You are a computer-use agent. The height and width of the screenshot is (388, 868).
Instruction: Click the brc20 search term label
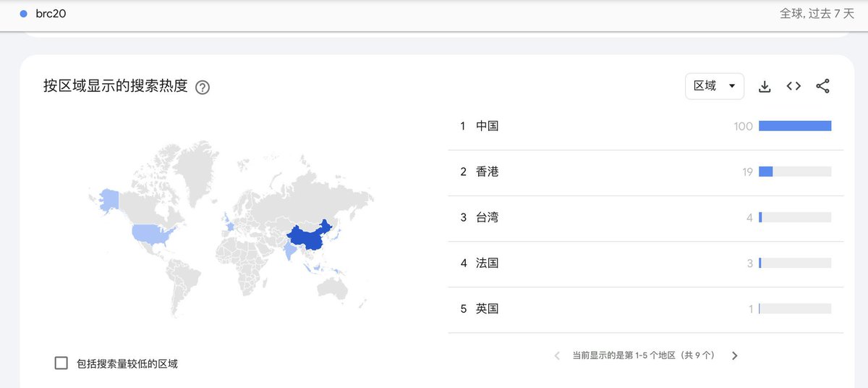(51, 14)
